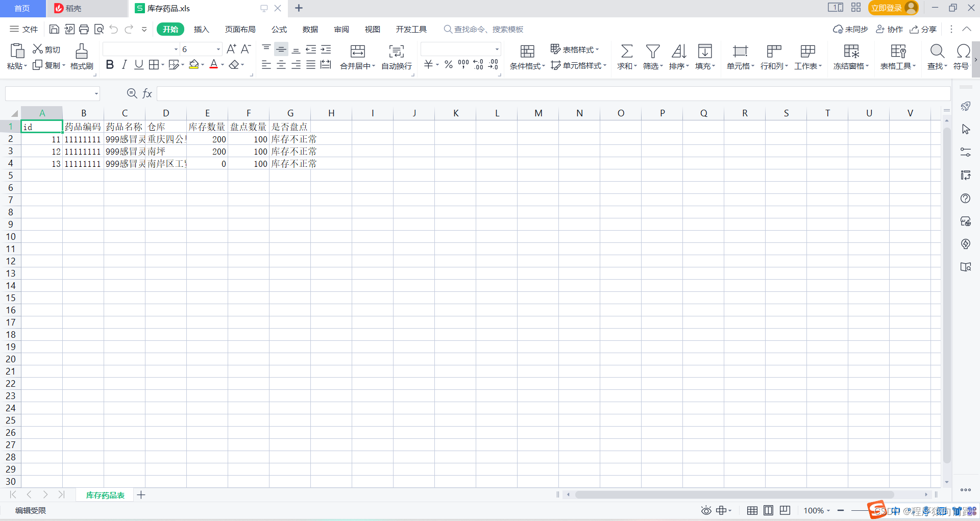Image resolution: width=980 pixels, height=521 pixels.
Task: Click the eye protection mode icon
Action: tap(706, 510)
